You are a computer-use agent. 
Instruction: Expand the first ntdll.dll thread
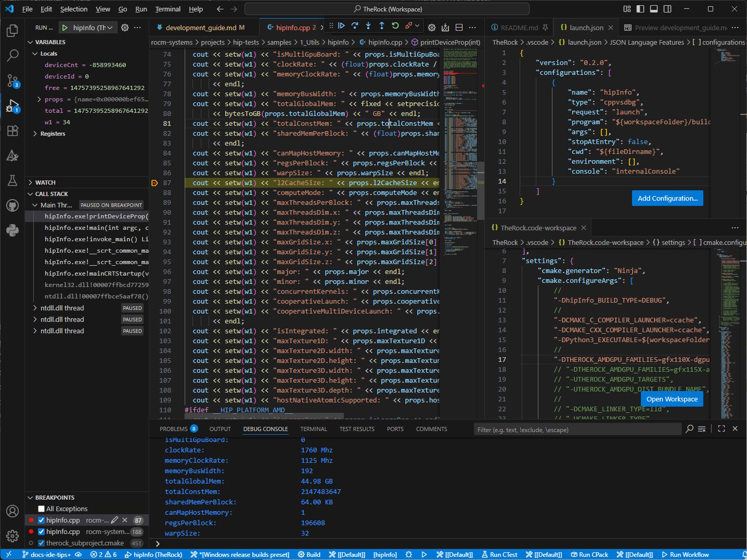click(x=35, y=308)
